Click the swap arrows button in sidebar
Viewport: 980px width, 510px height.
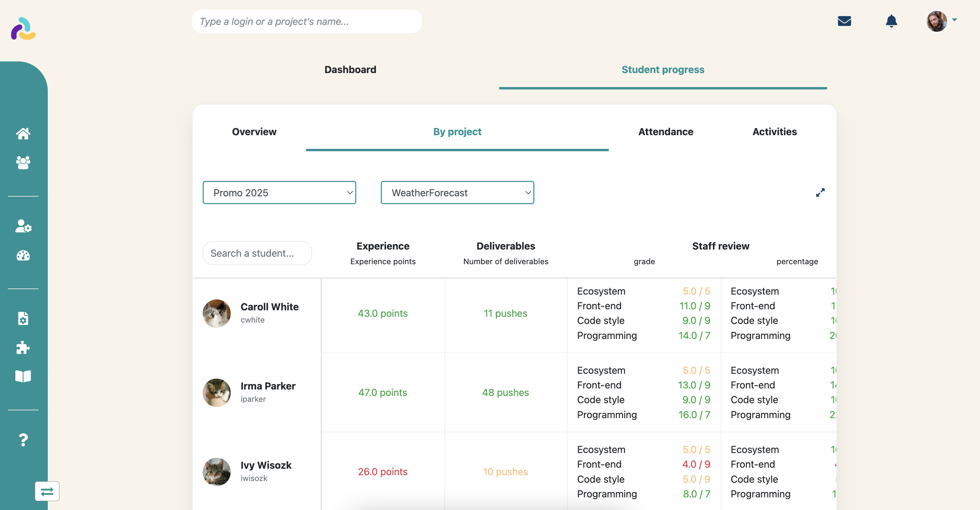(47, 491)
